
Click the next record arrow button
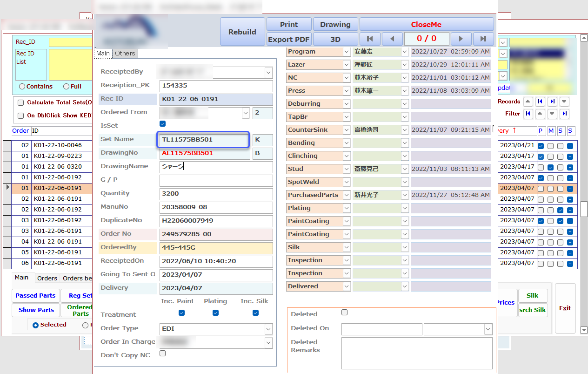[x=461, y=39]
